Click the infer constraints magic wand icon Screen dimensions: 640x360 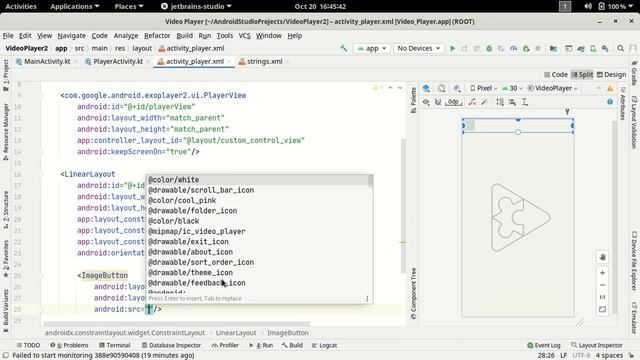pos(484,102)
